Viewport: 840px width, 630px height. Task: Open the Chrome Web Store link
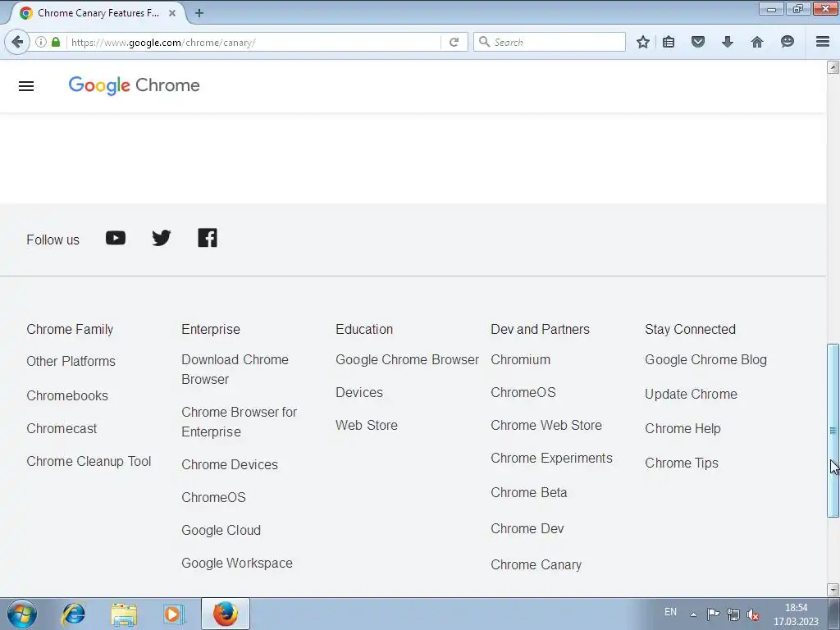point(546,425)
